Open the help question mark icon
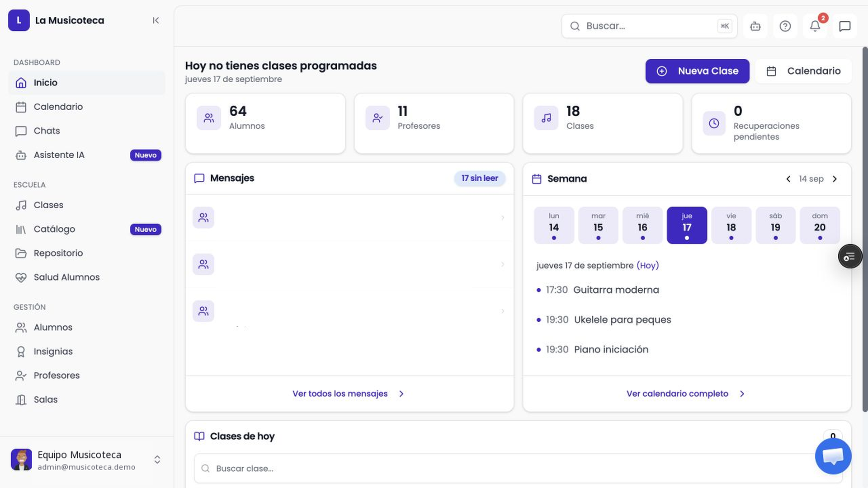The height and width of the screenshot is (488, 868). coord(785,26)
